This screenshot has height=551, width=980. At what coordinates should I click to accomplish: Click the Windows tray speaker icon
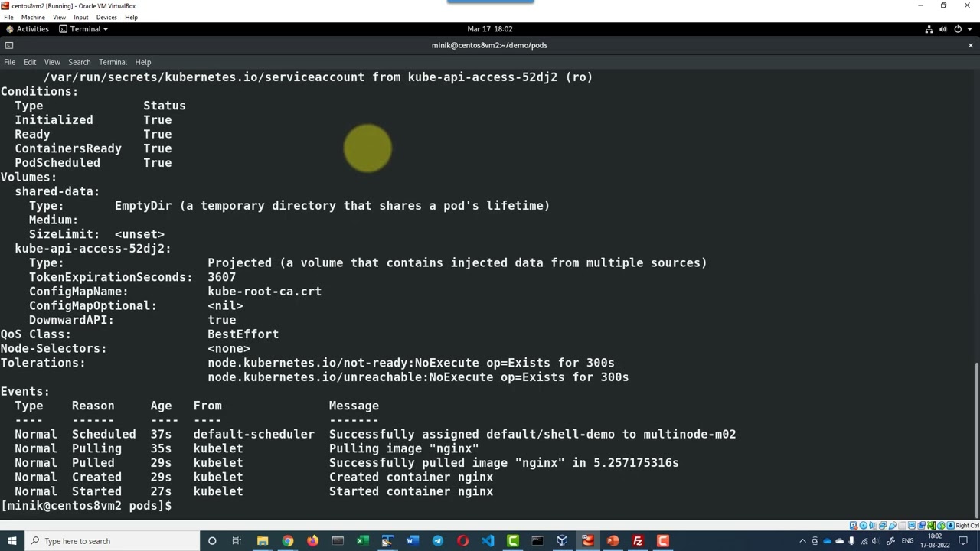click(x=876, y=541)
